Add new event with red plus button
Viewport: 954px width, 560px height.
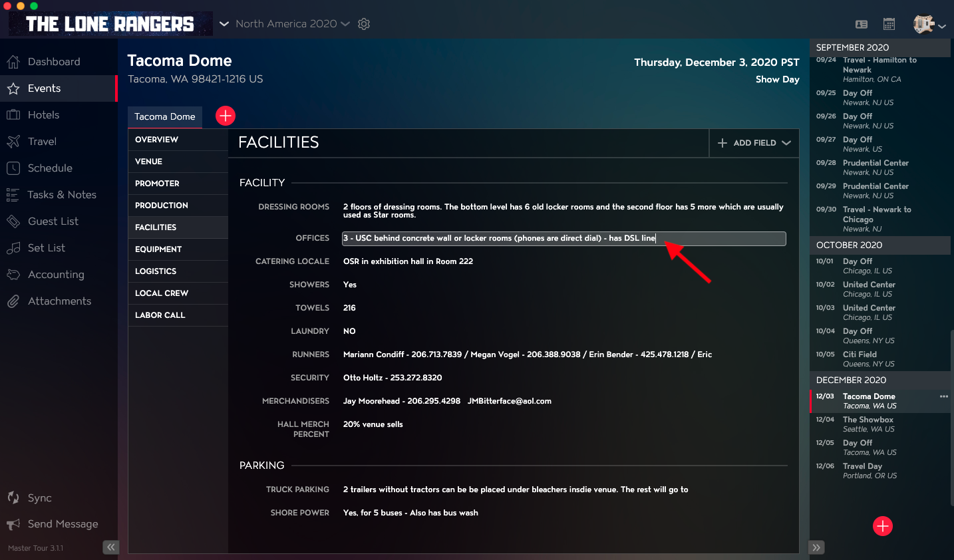click(883, 526)
